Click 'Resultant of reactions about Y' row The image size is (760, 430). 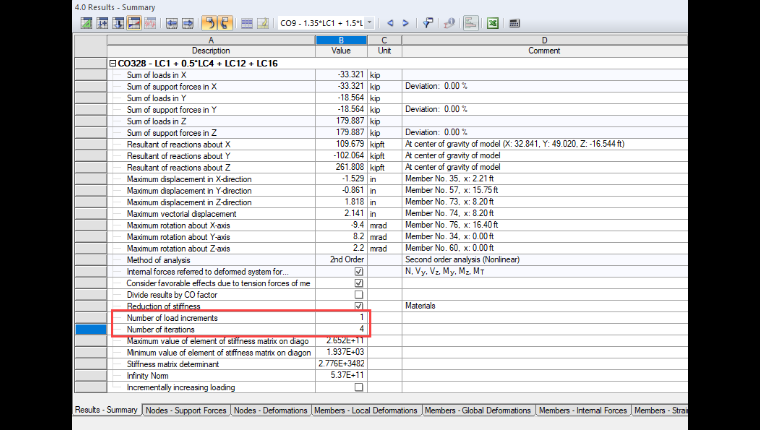(380, 156)
